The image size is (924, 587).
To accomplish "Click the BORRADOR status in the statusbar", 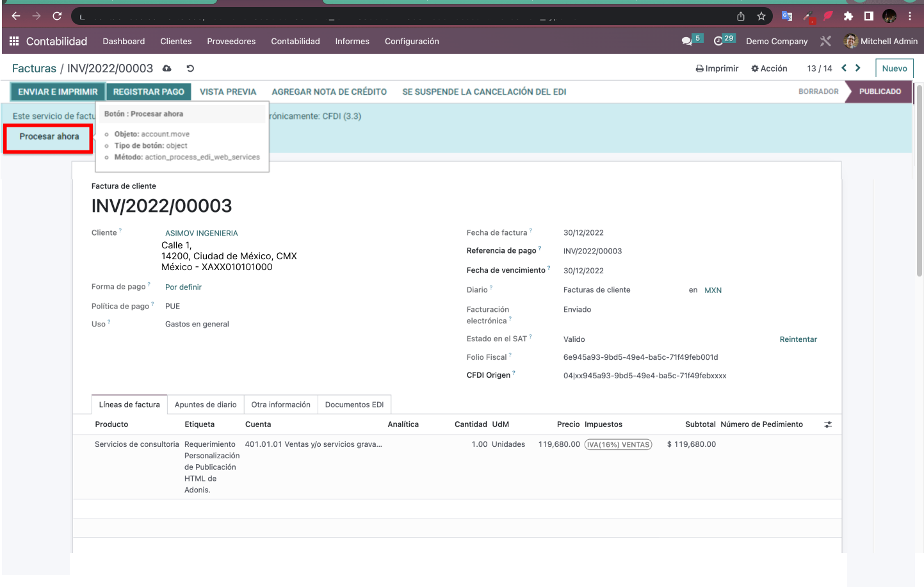I will 818,92.
